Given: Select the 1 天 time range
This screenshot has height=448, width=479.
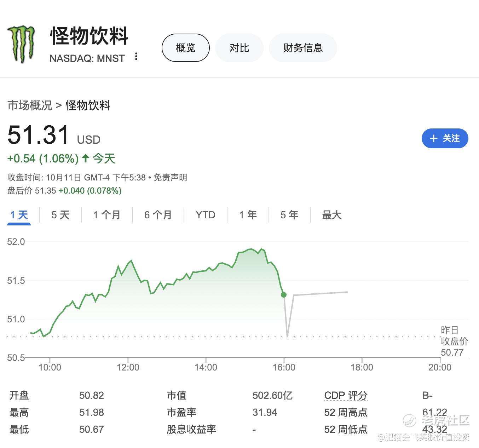Looking at the screenshot, I should [19, 215].
